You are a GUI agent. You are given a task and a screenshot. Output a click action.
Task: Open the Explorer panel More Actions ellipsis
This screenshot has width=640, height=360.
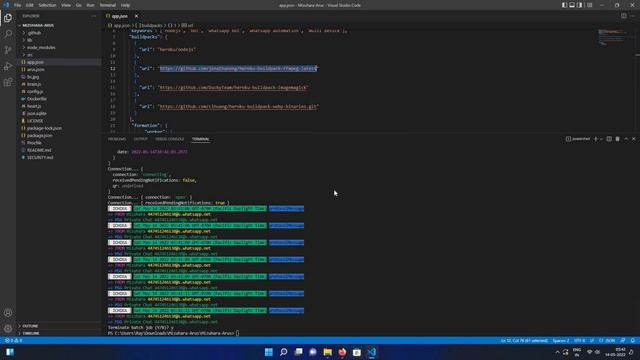click(x=93, y=16)
